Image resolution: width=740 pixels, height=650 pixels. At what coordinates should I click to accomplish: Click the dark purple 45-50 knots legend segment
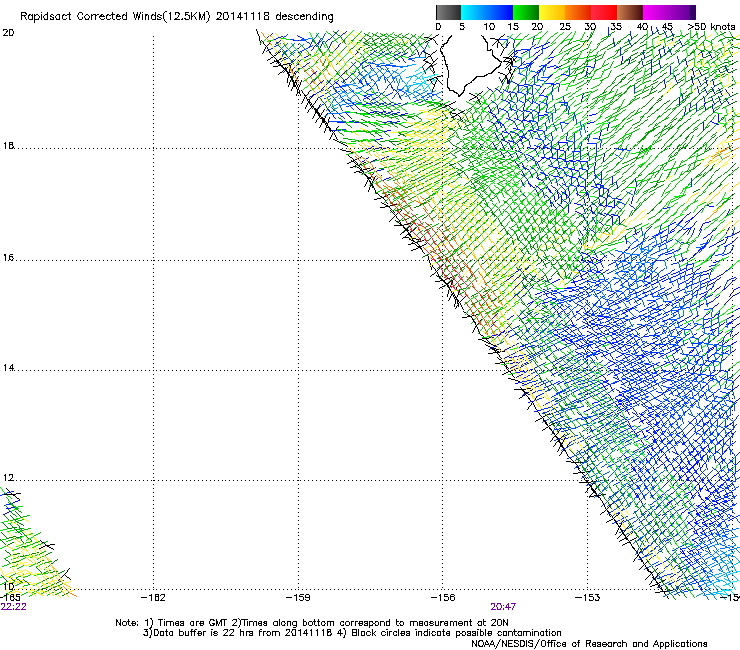682,12
